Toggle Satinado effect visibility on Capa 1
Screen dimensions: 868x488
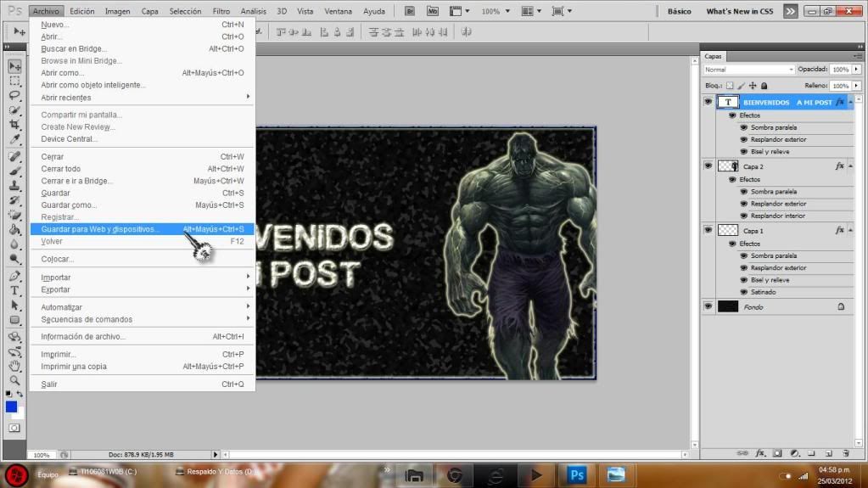(744, 292)
